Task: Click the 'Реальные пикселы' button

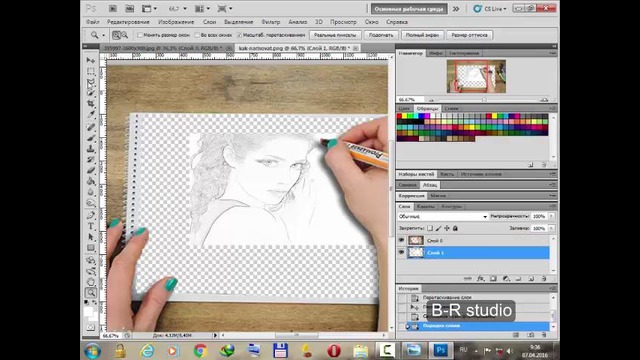Action: (335, 35)
